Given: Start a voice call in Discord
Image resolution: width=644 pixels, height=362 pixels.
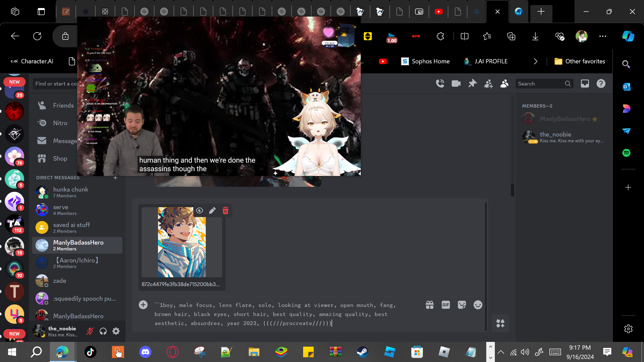Looking at the screenshot, I should pos(440,84).
